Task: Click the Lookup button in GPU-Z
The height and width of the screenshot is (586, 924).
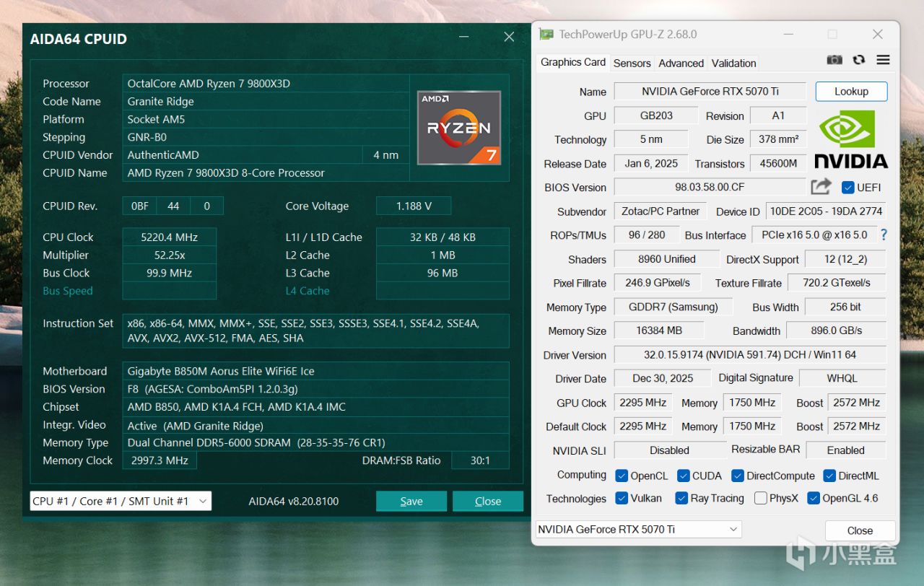Action: (852, 92)
